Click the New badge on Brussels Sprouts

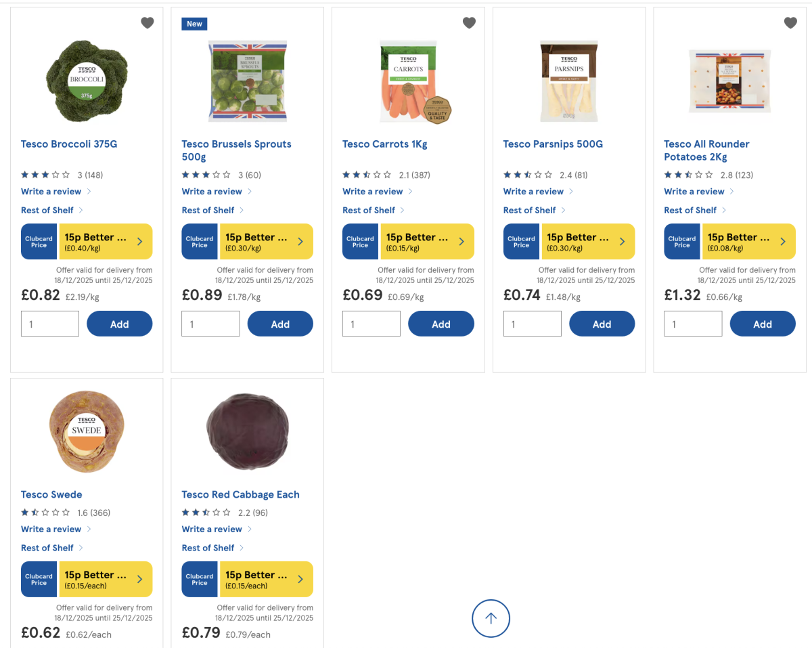194,23
